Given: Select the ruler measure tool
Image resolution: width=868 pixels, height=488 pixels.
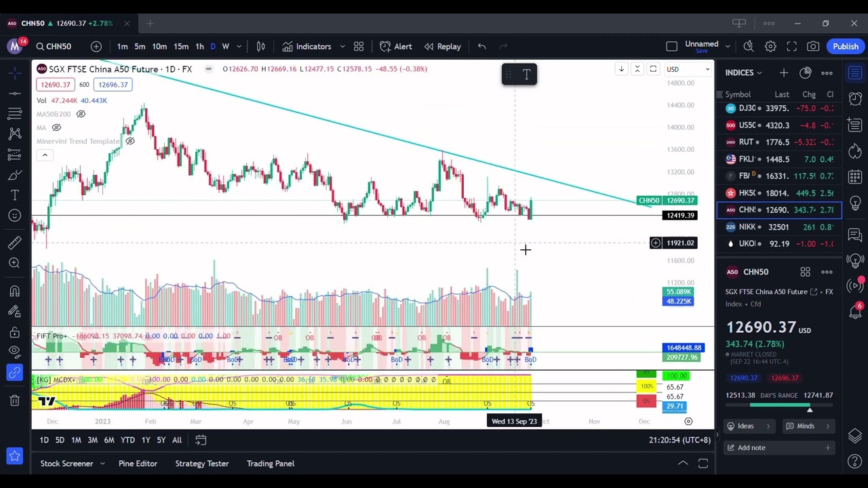Looking at the screenshot, I should (x=14, y=243).
